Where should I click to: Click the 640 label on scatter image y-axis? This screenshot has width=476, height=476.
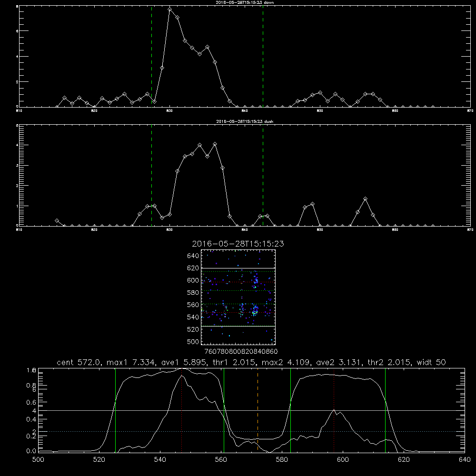pyautogui.click(x=193, y=256)
